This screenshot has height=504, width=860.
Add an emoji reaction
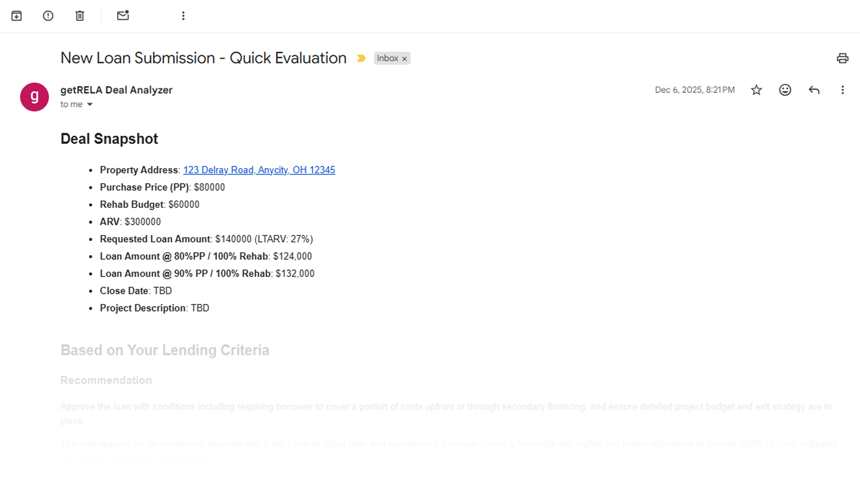[785, 90]
